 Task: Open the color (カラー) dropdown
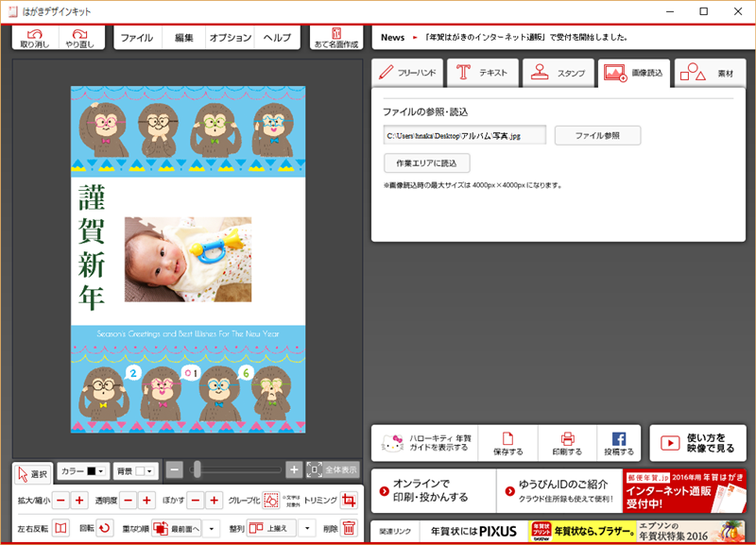pos(83,470)
